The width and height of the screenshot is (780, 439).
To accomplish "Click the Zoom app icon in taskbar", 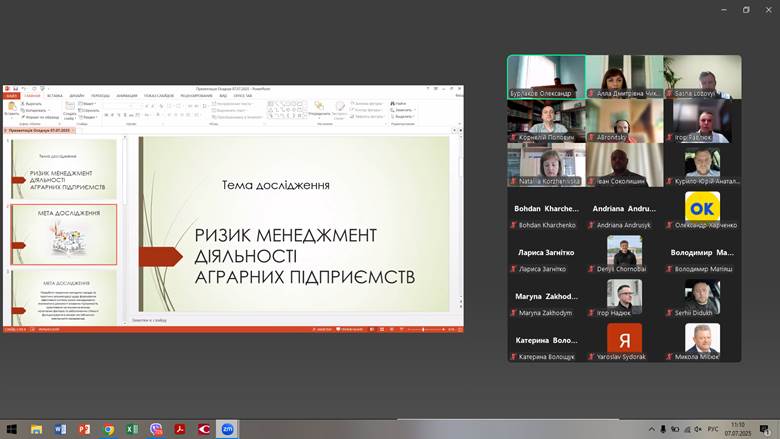I will tap(228, 429).
